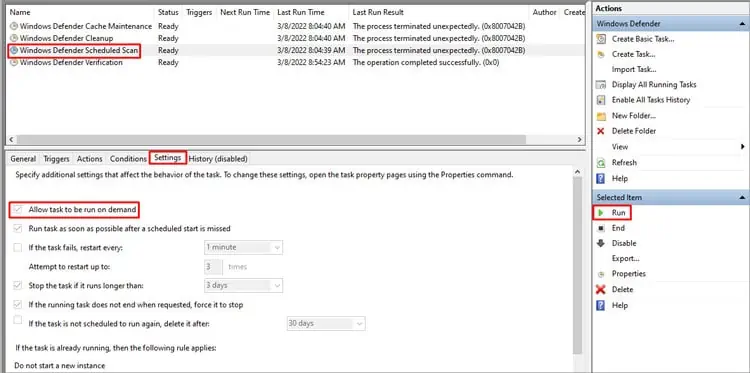
Task: Open the 3 days duration dropdown
Action: pyautogui.click(x=243, y=285)
